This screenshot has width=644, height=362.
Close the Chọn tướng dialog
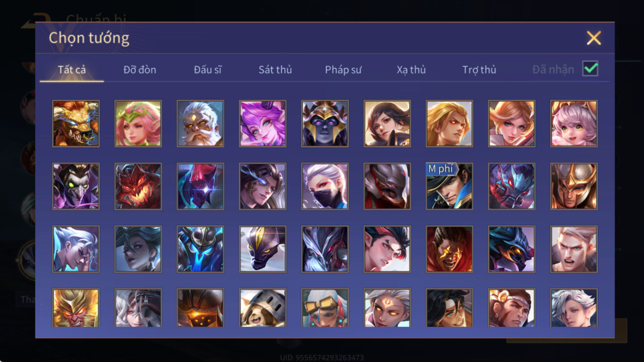(x=593, y=38)
